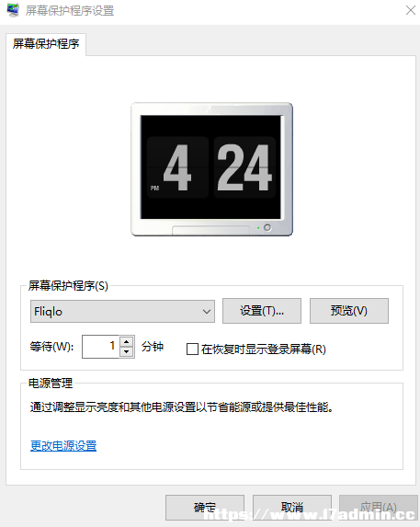Click the Fliqlo clock monitor preview
Viewport: 420px width, 527px height.
pyautogui.click(x=211, y=169)
